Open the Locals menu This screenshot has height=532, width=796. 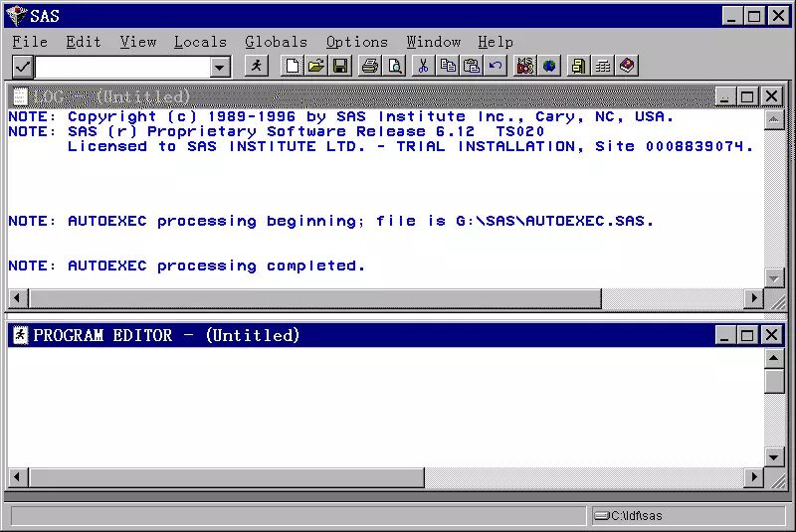click(x=200, y=42)
